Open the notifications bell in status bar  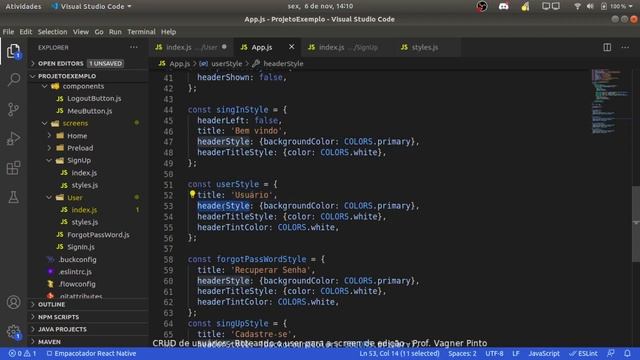click(627, 353)
